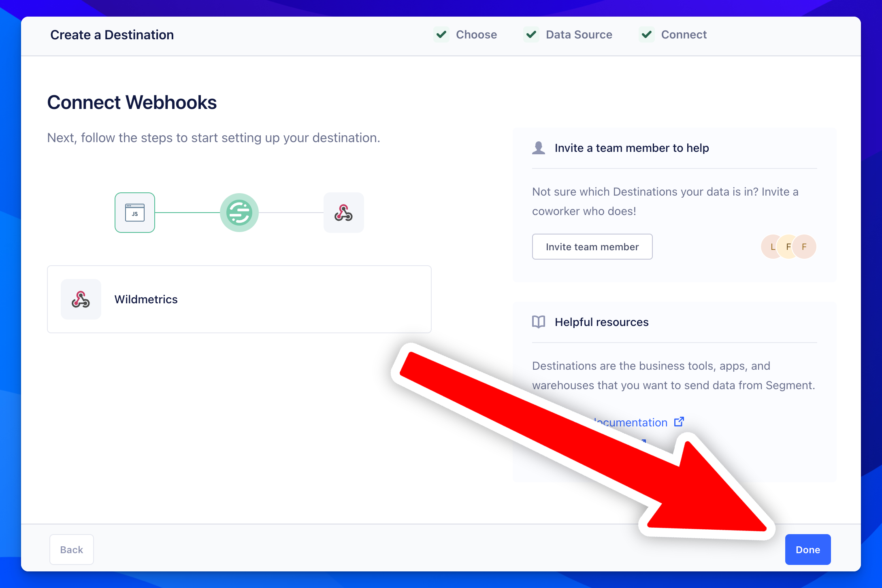This screenshot has height=588, width=882.
Task: Select the Wildmetrics destination card
Action: click(x=239, y=299)
